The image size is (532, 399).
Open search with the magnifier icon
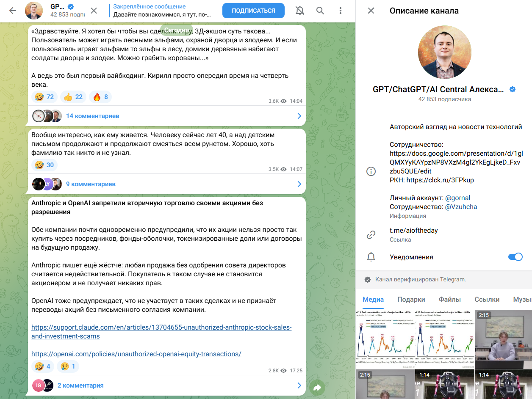321,11
